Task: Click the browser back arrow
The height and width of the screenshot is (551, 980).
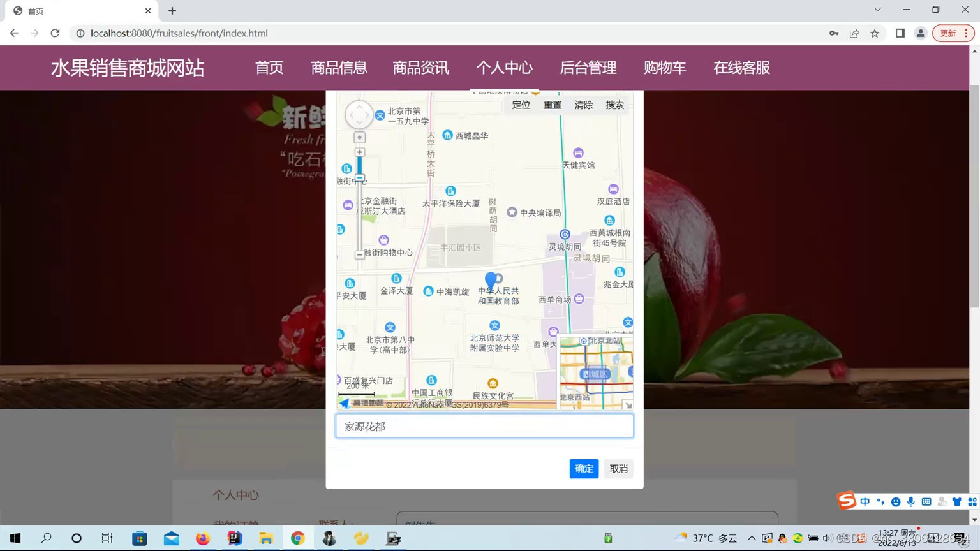Action: 14,33
